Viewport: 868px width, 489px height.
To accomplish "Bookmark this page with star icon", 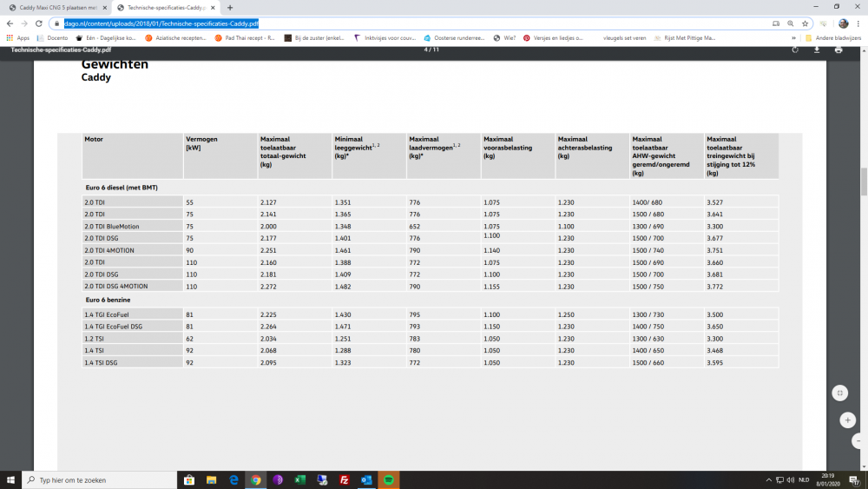I will [805, 23].
